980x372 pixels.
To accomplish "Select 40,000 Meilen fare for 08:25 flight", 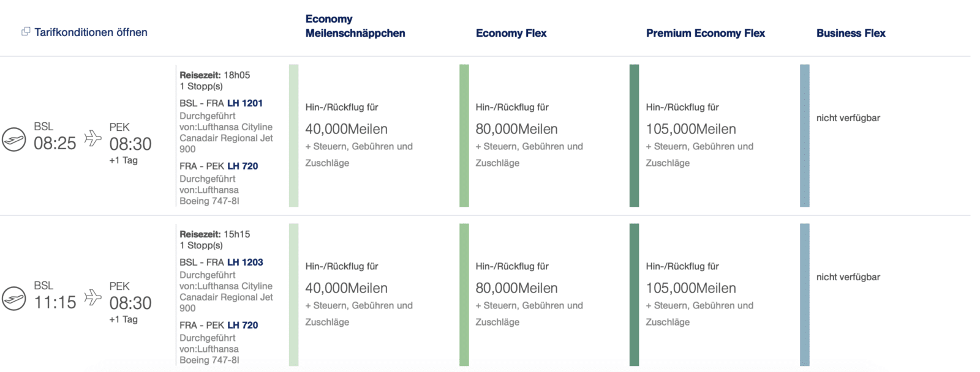I will pyautogui.click(x=347, y=129).
